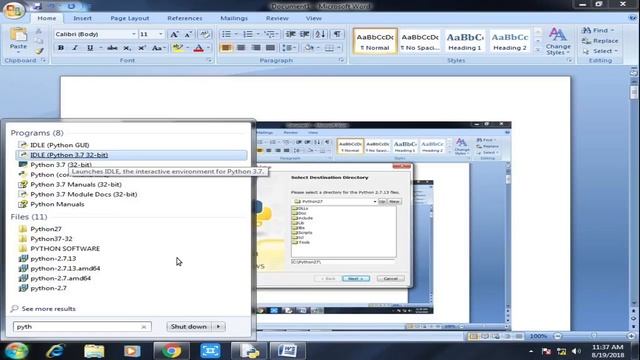Image resolution: width=640 pixels, height=360 pixels.
Task: Click See more results link
Action: 48,309
